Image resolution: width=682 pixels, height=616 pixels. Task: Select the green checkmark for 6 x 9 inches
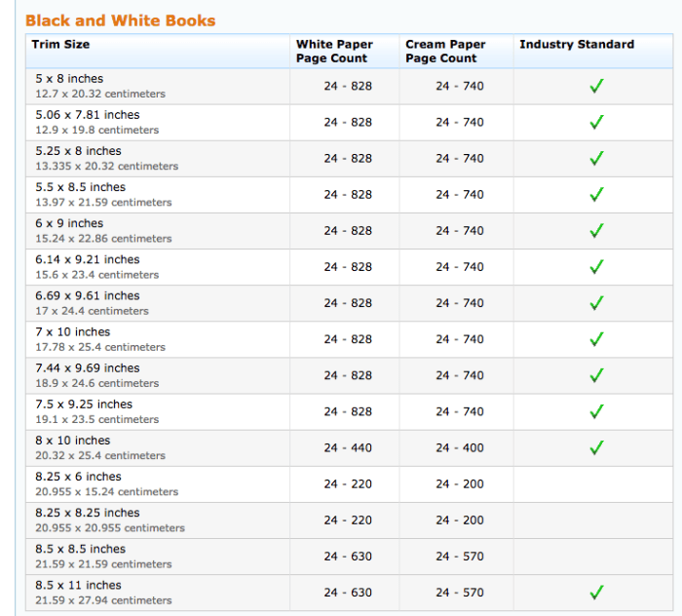596,231
